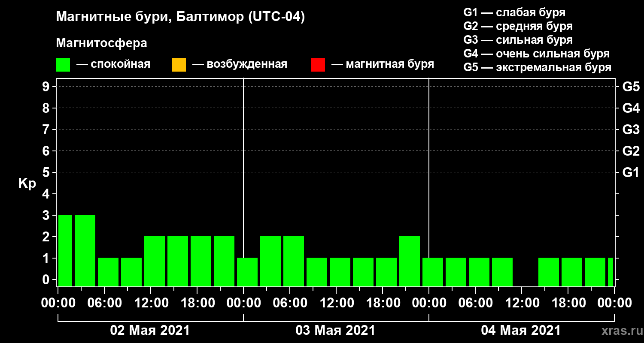644x343 pixels.
Task: Click the red 'магнитная буря' legend swatch
Action: point(318,65)
